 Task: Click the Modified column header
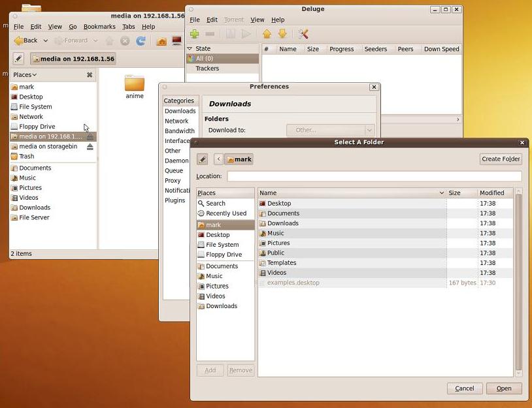pyautogui.click(x=495, y=193)
